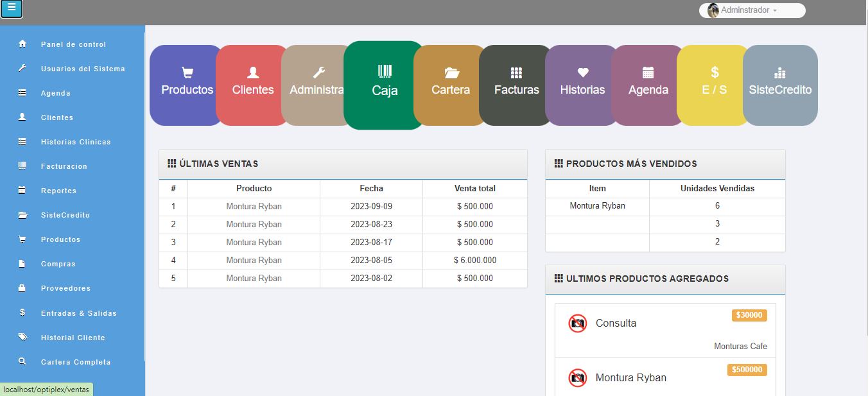868x396 pixels.
Task: Go to Panel de control in sidebar
Action: click(x=73, y=44)
